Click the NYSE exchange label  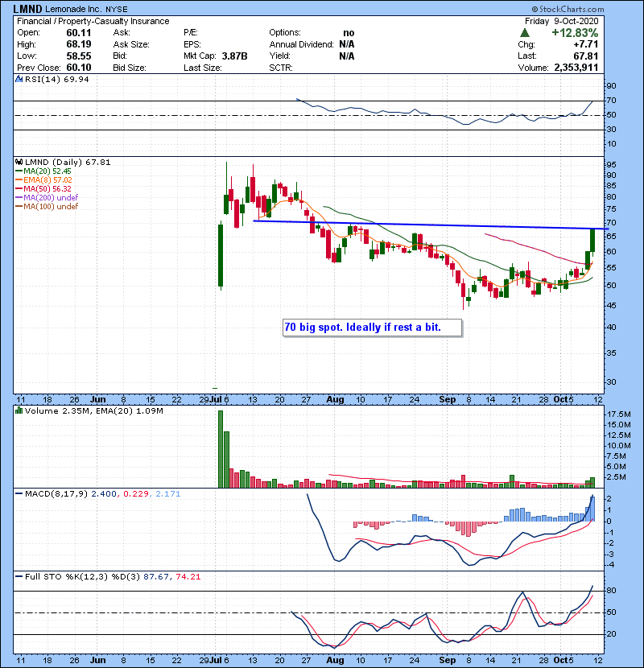coord(117,10)
